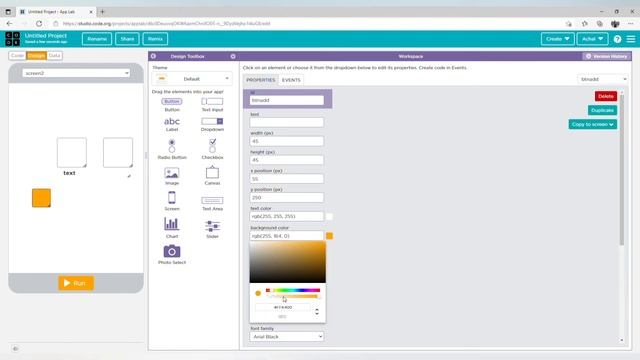Select the Screen element icon
This screenshot has width=640, height=360.
(x=172, y=198)
